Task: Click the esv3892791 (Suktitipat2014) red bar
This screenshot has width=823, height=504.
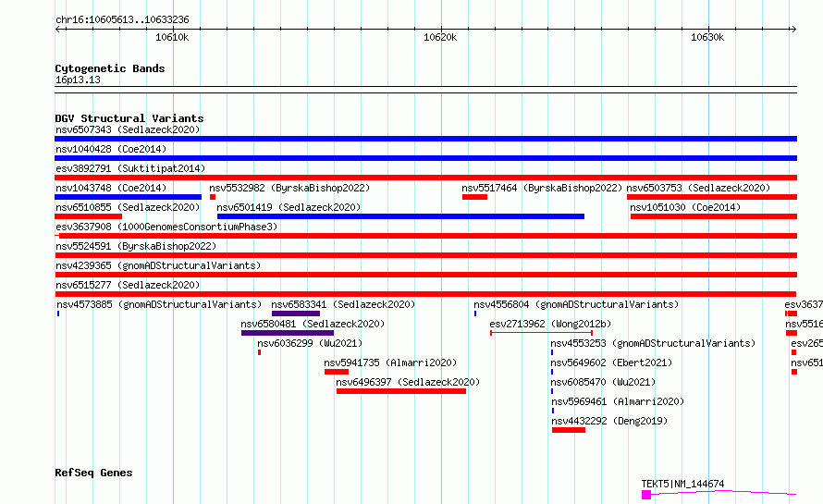Action: (x=425, y=178)
